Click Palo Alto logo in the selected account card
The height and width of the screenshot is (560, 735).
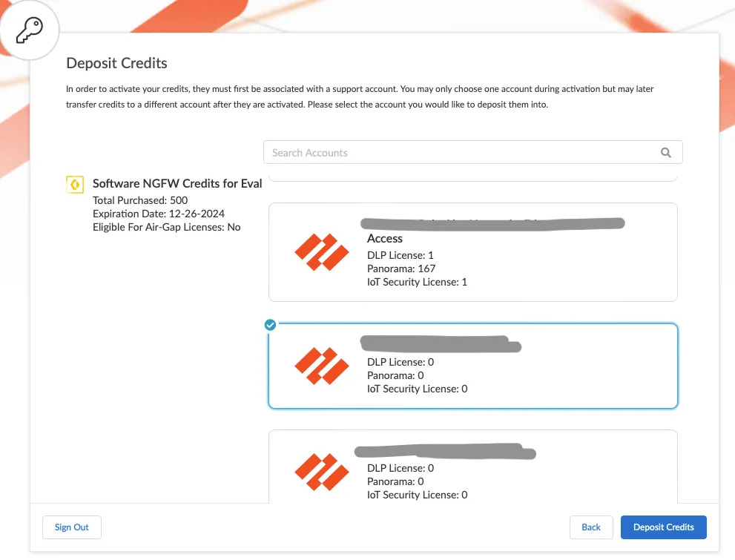click(322, 366)
